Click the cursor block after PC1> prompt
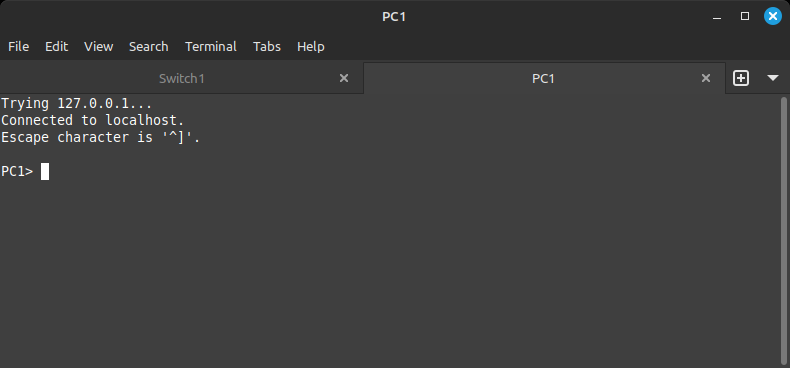 tap(45, 171)
